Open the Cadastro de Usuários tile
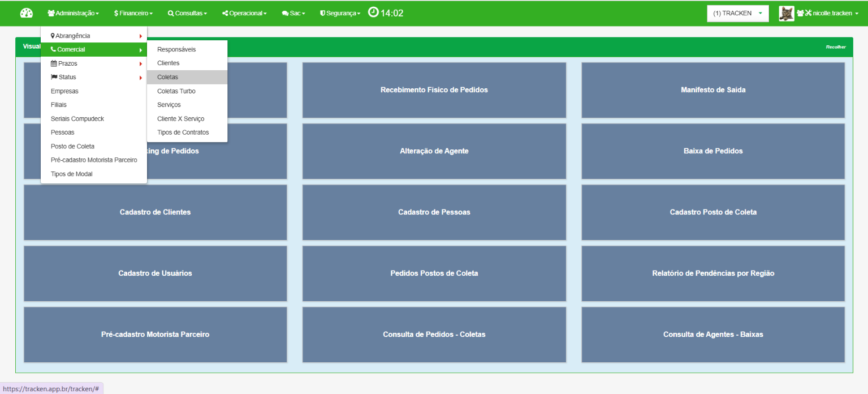The width and height of the screenshot is (868, 394). point(156,273)
